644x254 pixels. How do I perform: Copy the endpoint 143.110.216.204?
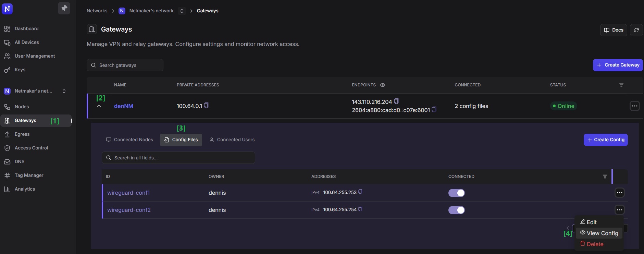[396, 101]
